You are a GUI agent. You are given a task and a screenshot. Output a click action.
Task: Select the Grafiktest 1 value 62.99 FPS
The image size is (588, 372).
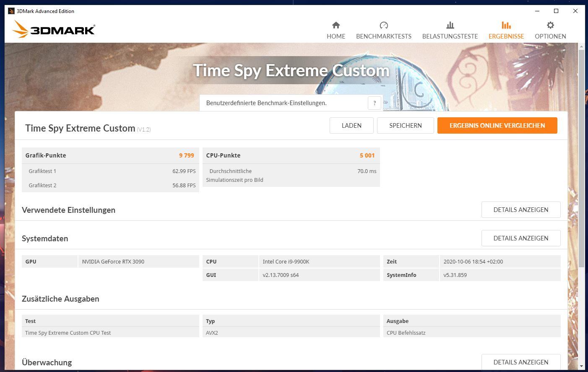(184, 171)
